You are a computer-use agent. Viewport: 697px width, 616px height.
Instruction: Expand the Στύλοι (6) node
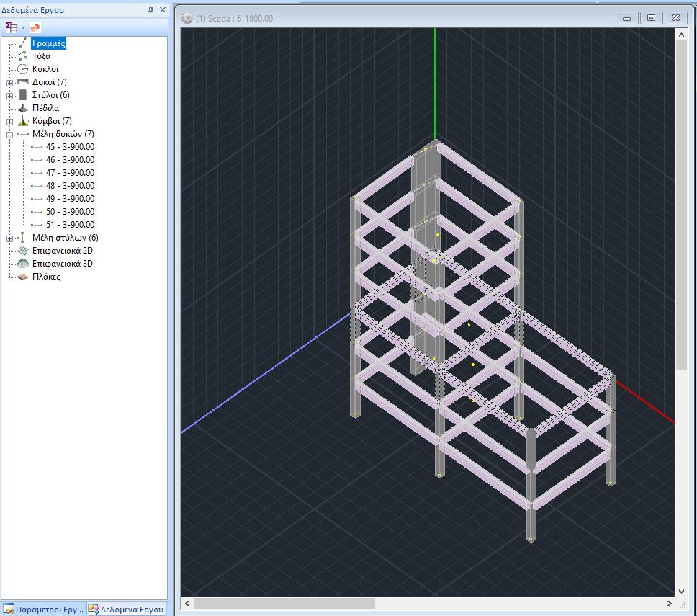[9, 95]
